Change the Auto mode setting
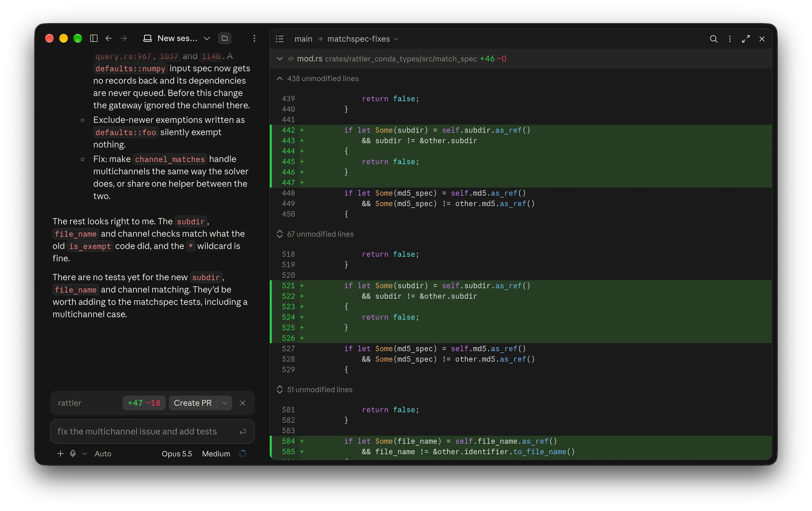Image resolution: width=812 pixels, height=511 pixels. [103, 453]
